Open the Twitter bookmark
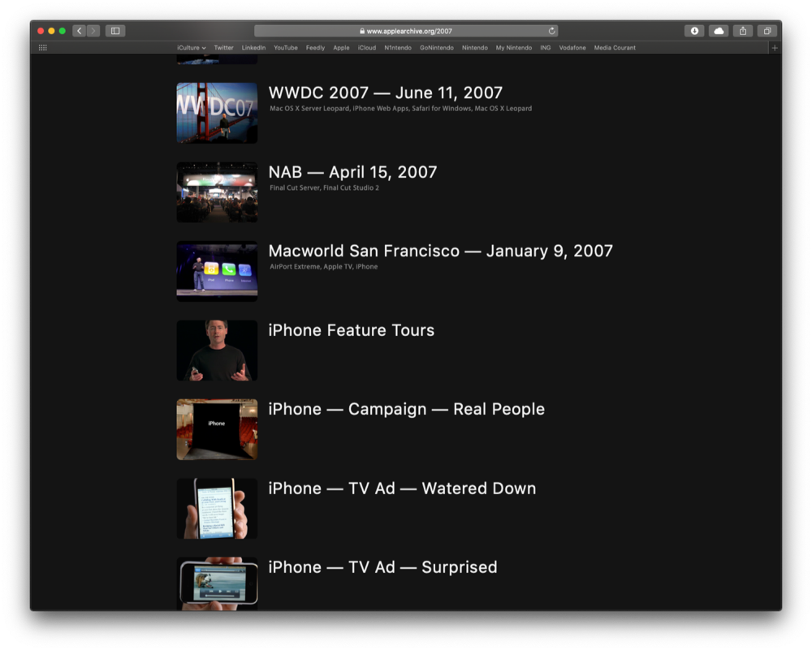 click(224, 48)
